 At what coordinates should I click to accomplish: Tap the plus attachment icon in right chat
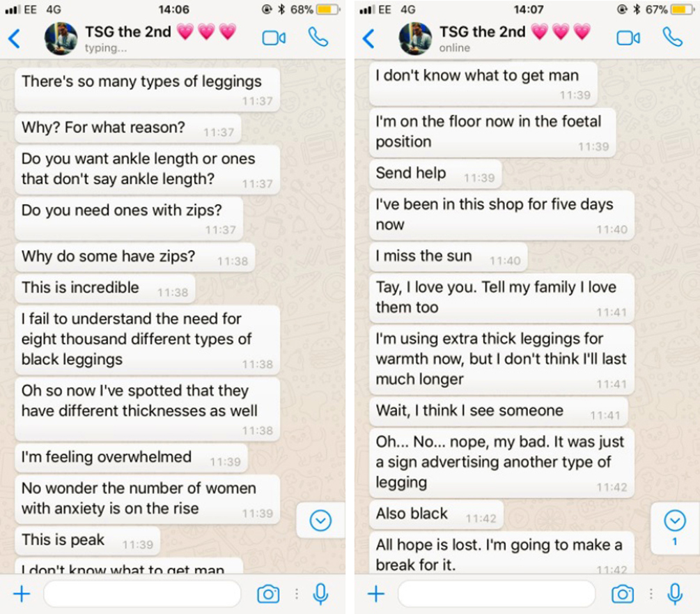(x=375, y=594)
